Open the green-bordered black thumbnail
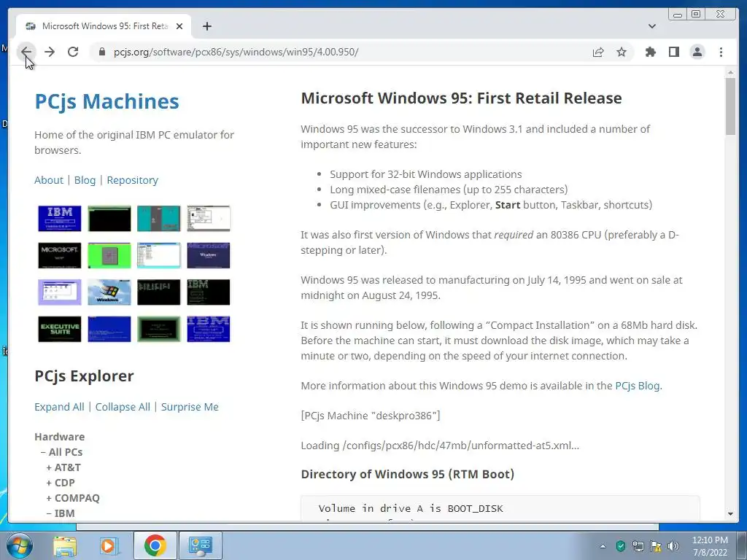This screenshot has width=747, height=560. [x=158, y=329]
